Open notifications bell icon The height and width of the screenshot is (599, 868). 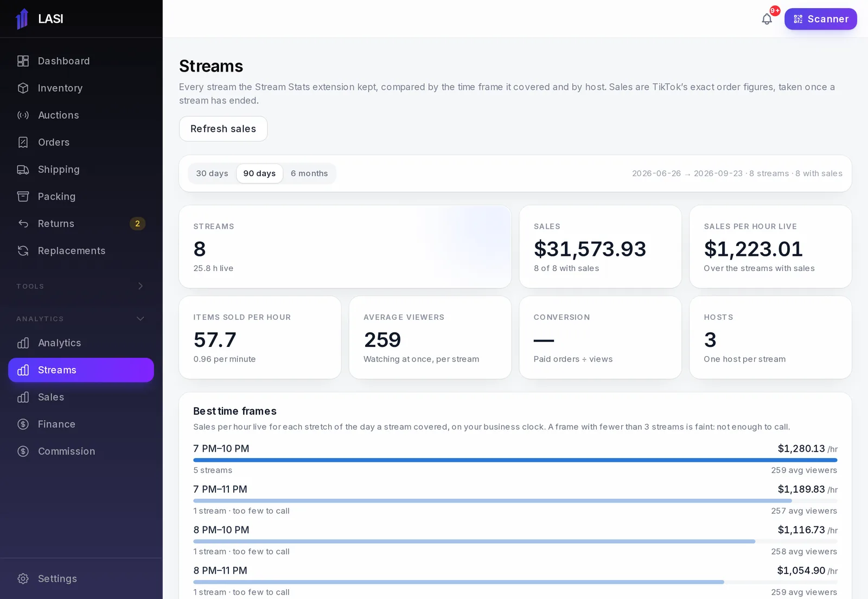point(767,19)
